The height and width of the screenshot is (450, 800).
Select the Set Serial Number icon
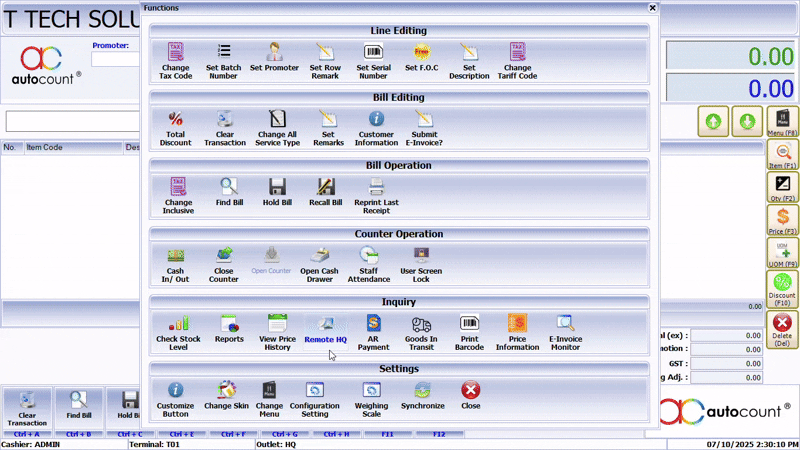click(x=373, y=60)
